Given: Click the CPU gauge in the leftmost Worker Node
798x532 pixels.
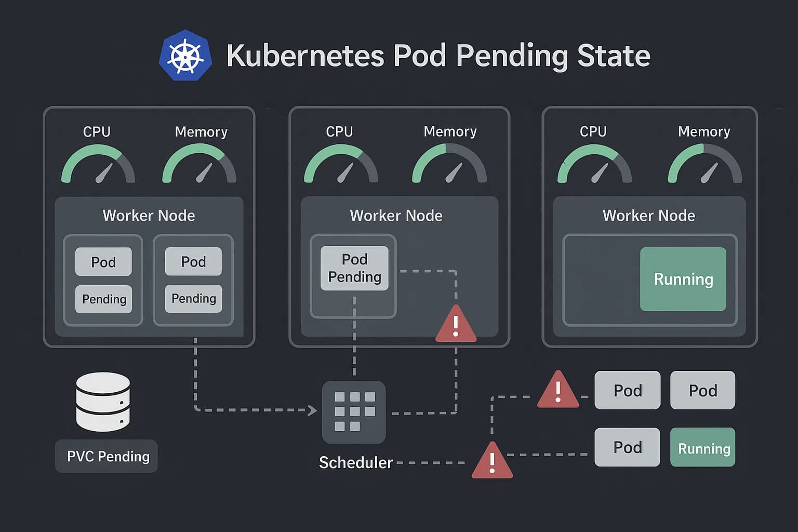Looking at the screenshot, I should tap(98, 164).
